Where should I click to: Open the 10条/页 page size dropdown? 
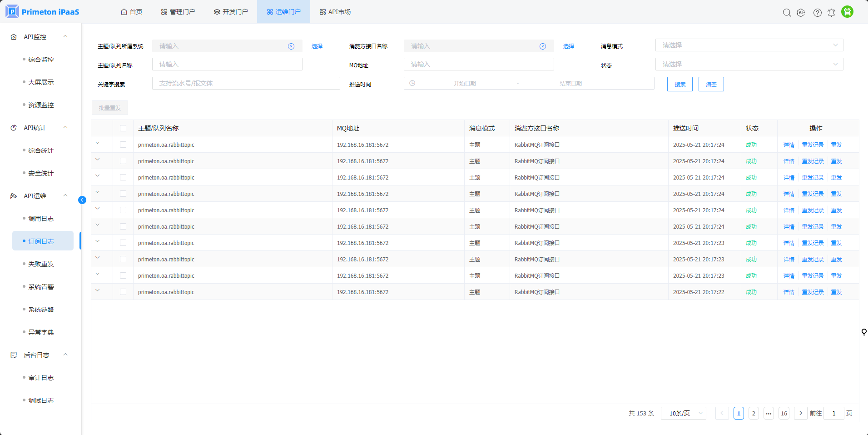[x=683, y=413]
